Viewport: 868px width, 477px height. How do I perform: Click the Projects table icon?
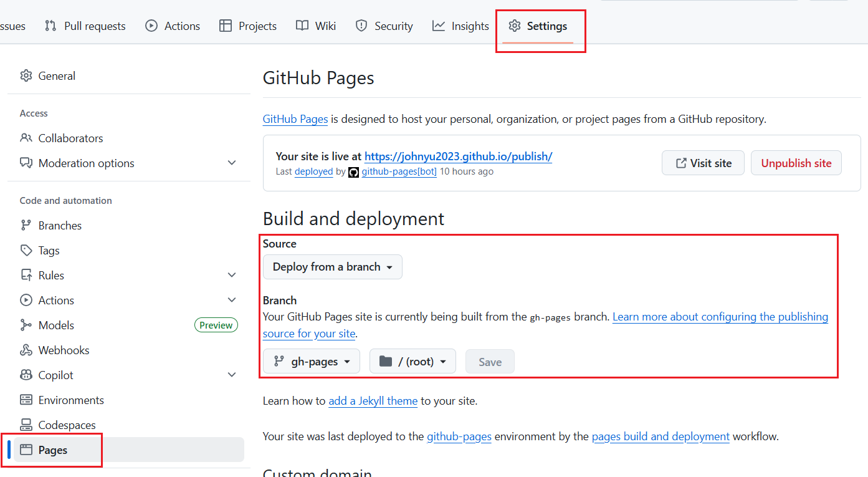pyautogui.click(x=226, y=26)
